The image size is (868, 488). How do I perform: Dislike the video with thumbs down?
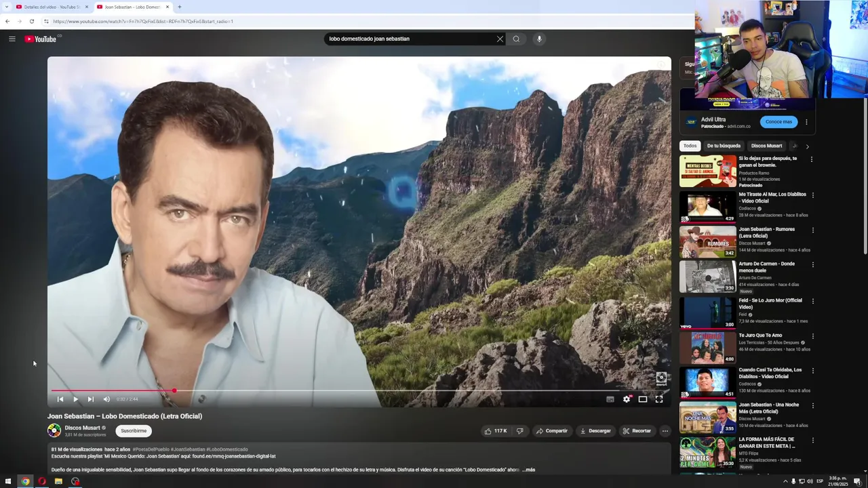click(520, 431)
